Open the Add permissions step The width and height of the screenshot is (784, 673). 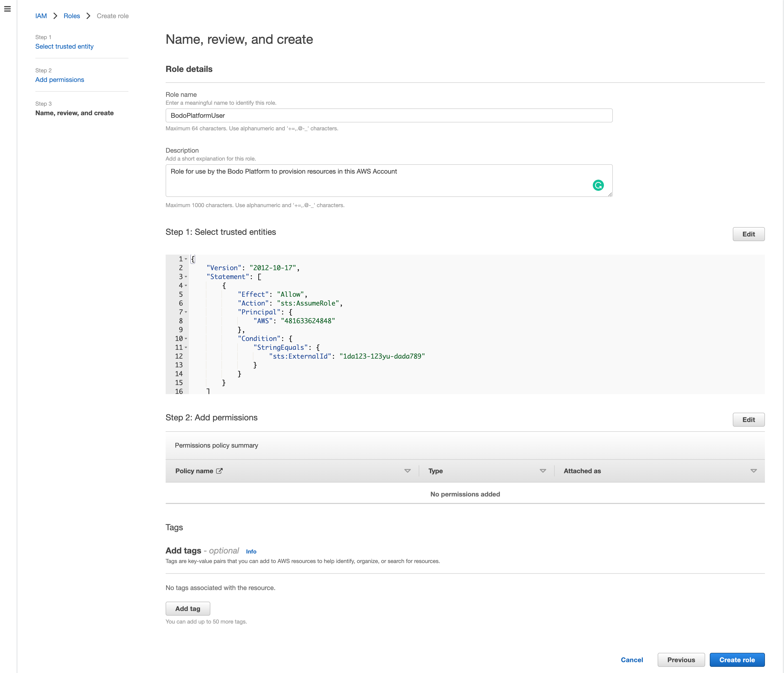(x=59, y=80)
